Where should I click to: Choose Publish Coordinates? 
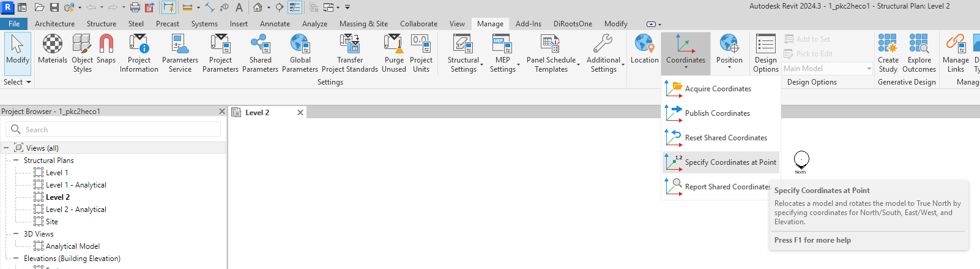pyautogui.click(x=721, y=113)
